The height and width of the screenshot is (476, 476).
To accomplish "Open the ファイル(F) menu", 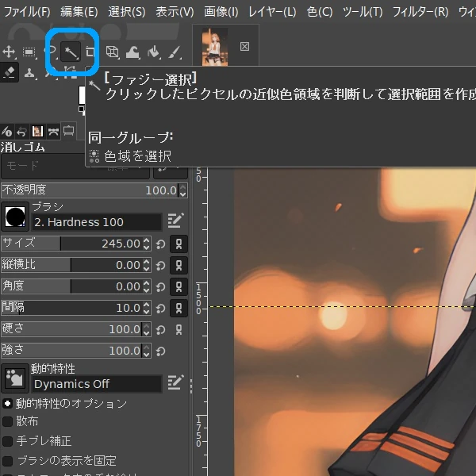I will click(x=27, y=12).
